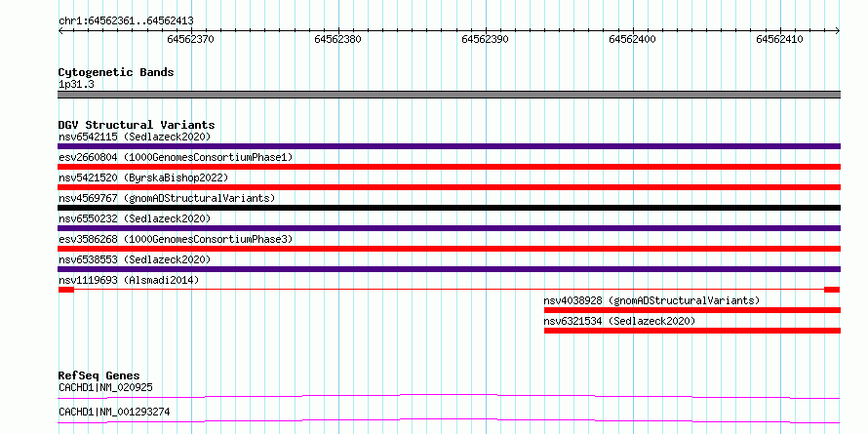868x434 pixels.
Task: Select the black nsv4569767 variant bar
Action: [x=449, y=208]
